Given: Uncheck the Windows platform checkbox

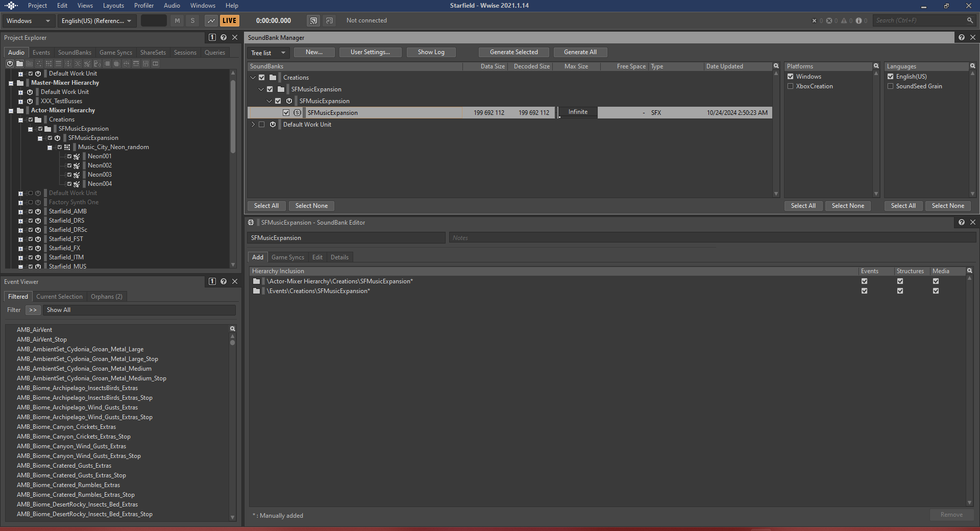Looking at the screenshot, I should click(791, 77).
